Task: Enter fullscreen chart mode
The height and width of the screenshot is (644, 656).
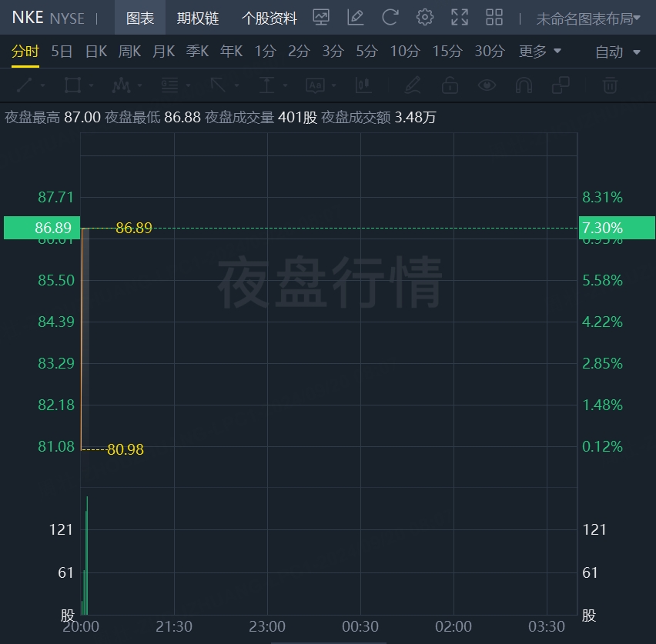Action: click(460, 18)
